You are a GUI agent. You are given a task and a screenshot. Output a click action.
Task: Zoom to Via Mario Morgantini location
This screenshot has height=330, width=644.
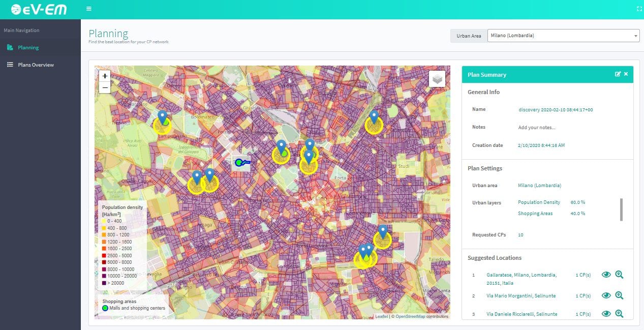619,295
